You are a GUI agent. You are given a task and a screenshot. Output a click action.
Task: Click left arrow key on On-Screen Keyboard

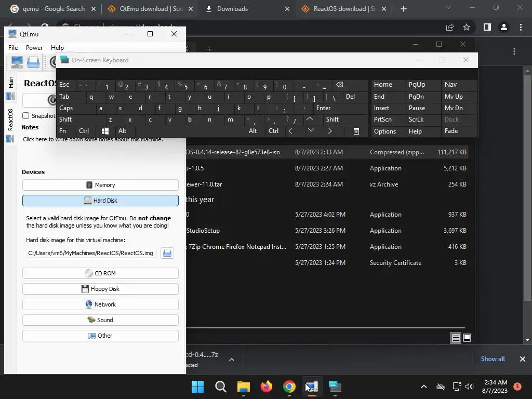click(x=290, y=131)
